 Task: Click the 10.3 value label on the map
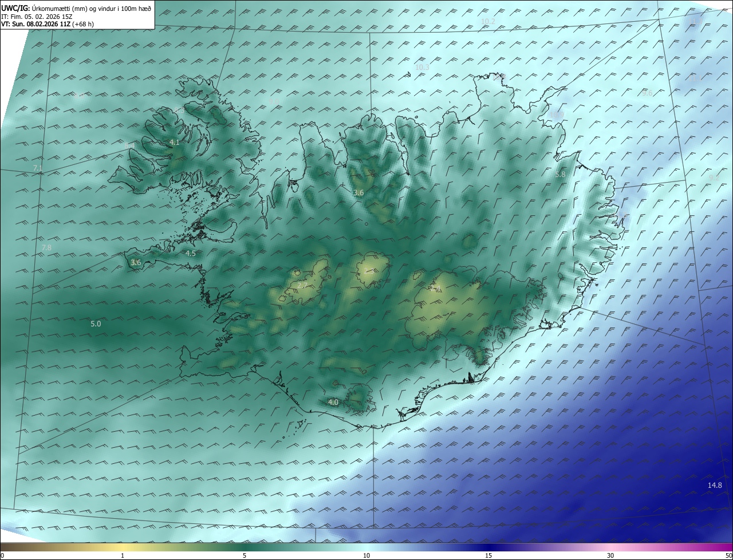[421, 68]
